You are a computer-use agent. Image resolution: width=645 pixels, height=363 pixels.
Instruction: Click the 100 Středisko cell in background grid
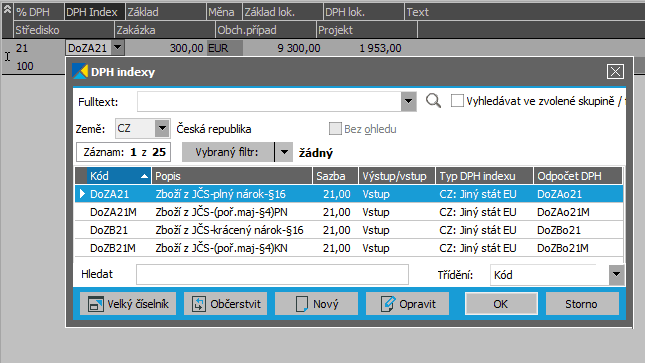25,66
